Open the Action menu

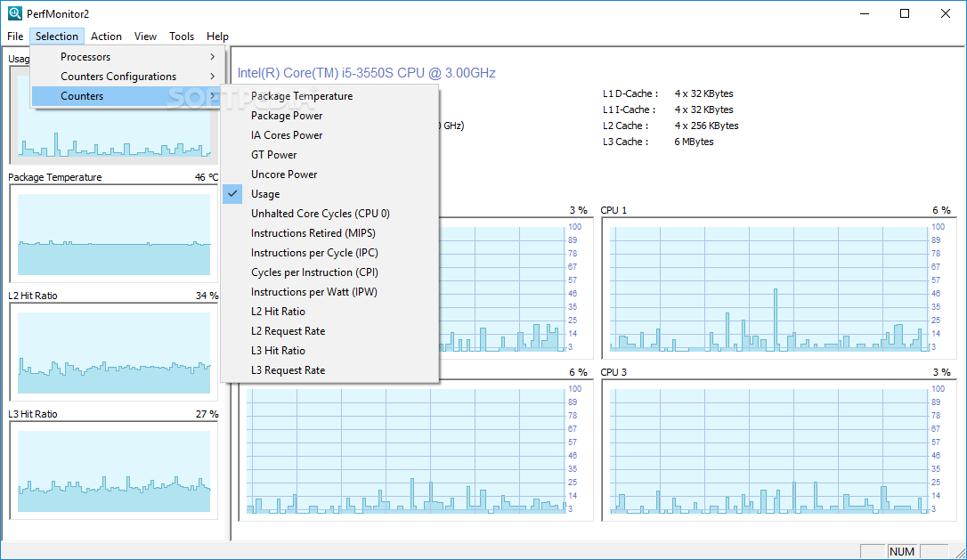[x=106, y=37]
